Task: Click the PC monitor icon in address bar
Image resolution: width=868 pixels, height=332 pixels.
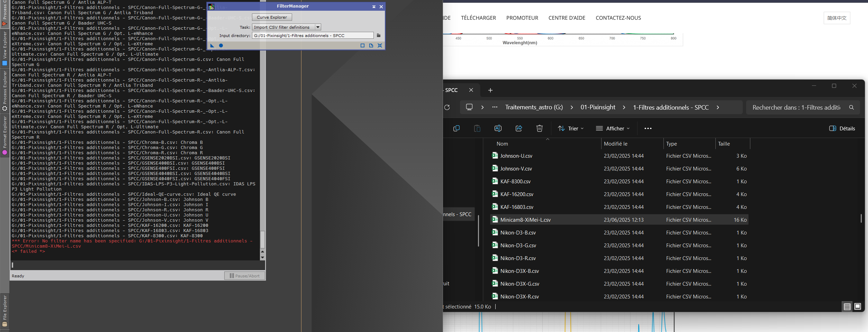Action: click(x=469, y=107)
